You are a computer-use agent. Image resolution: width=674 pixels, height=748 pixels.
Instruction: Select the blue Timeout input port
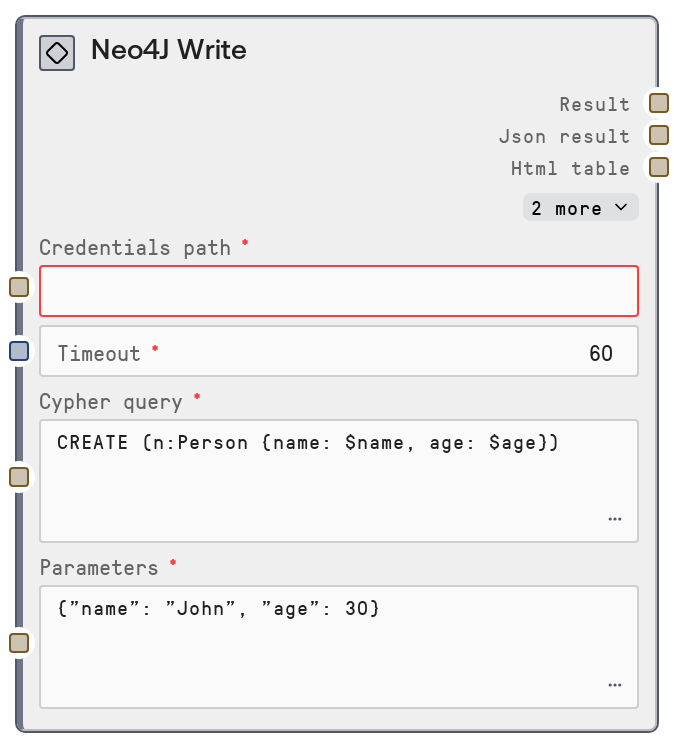coord(19,351)
